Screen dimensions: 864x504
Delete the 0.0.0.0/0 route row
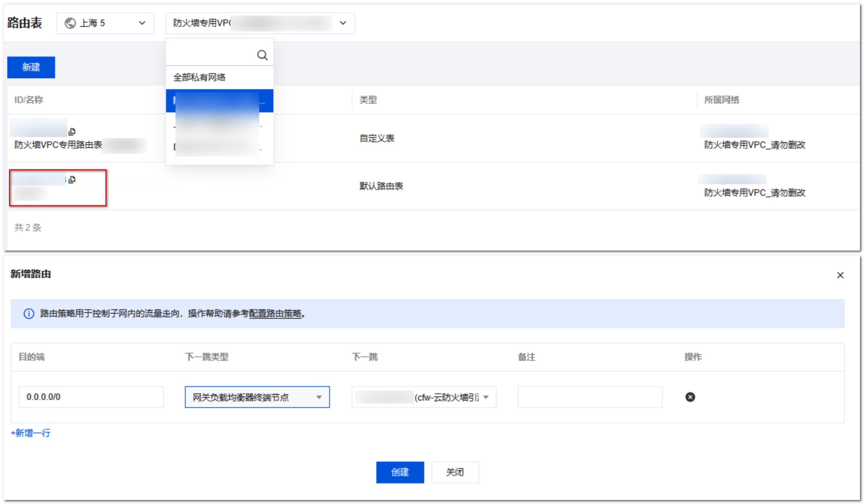pyautogui.click(x=690, y=397)
